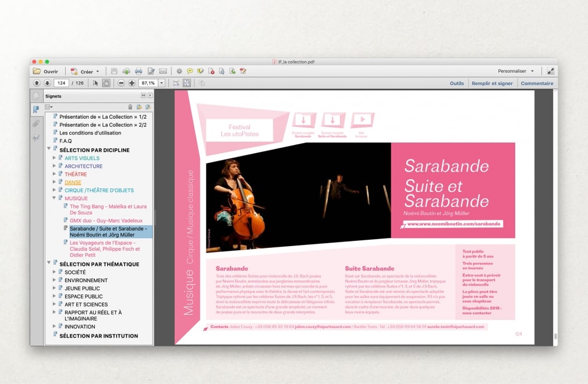
Task: Toggle the Signets bookmarks panel
Action: [36, 108]
